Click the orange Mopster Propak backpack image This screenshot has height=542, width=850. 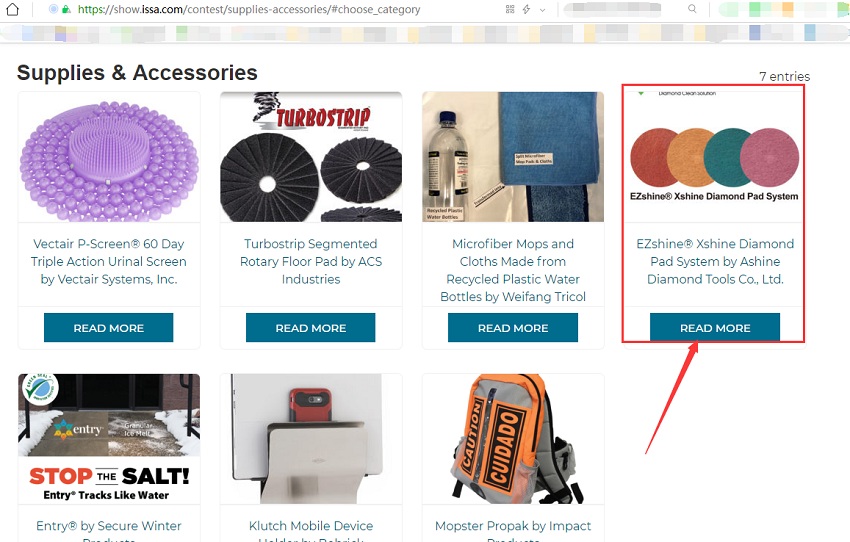[x=513, y=438]
